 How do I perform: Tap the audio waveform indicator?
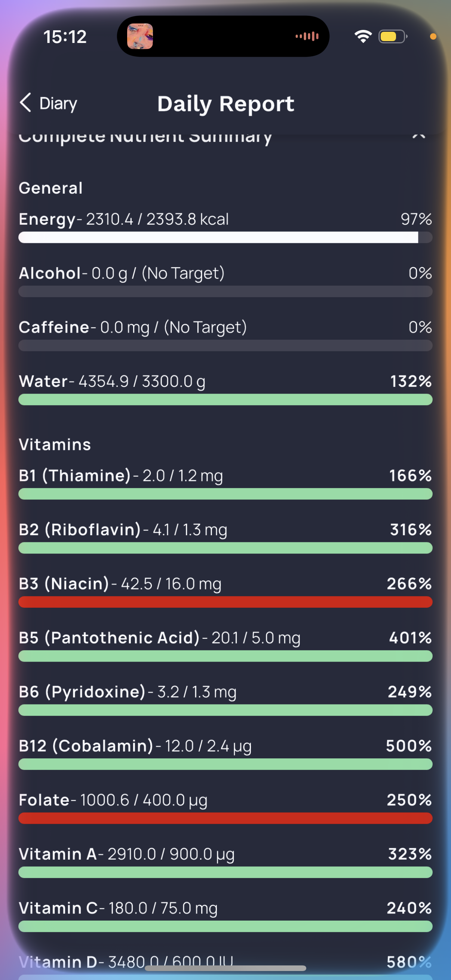click(307, 36)
